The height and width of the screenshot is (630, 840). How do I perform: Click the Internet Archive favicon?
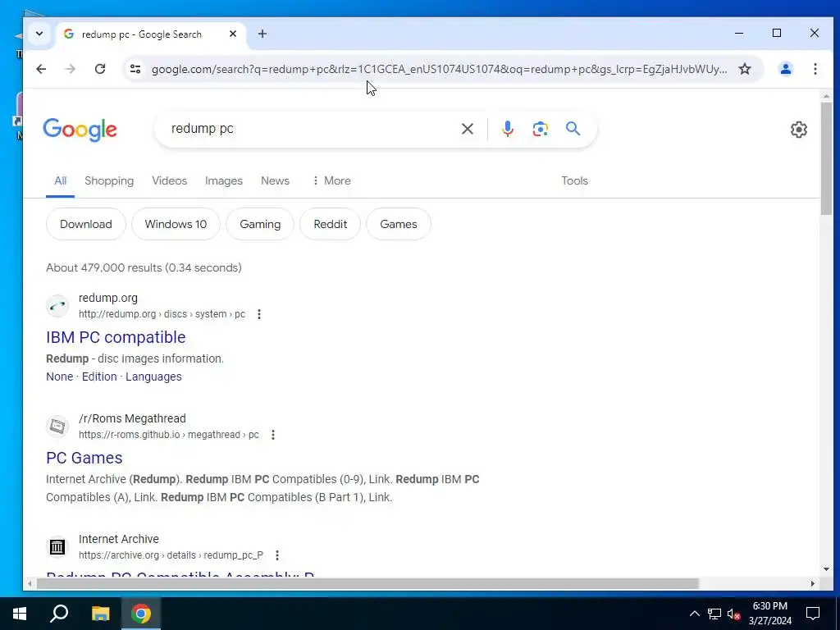(x=57, y=547)
